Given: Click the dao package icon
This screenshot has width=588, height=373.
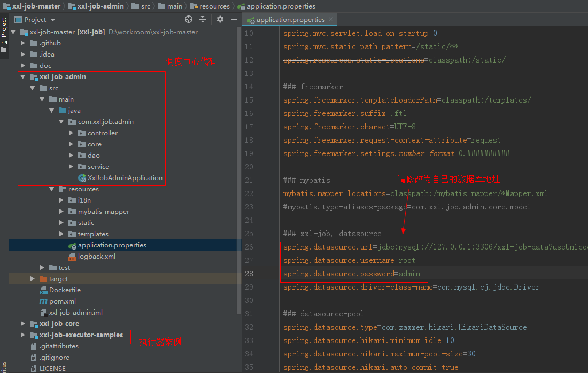Looking at the screenshot, I should tap(82, 156).
